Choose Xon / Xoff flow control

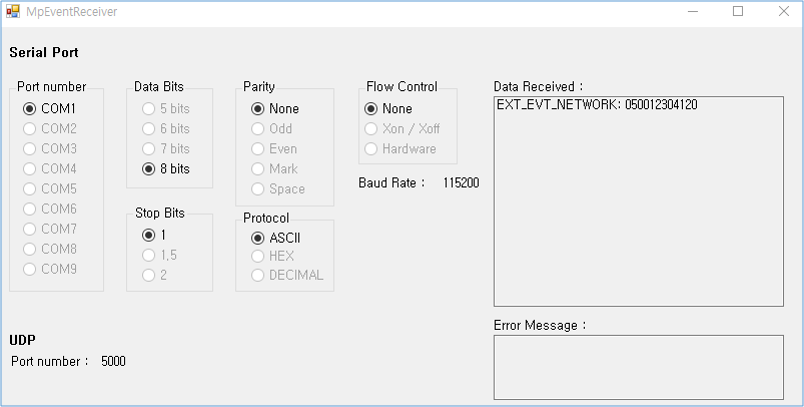coord(371,128)
